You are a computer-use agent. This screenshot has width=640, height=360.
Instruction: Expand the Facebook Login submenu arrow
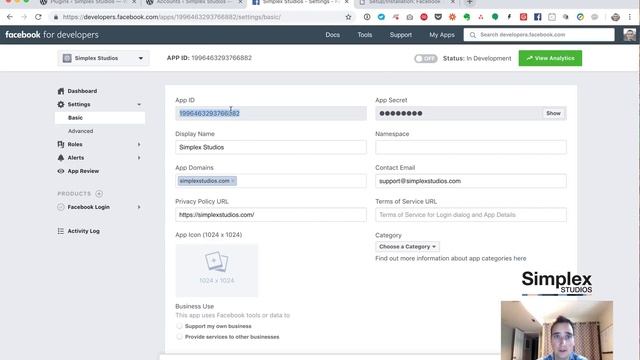click(139, 207)
